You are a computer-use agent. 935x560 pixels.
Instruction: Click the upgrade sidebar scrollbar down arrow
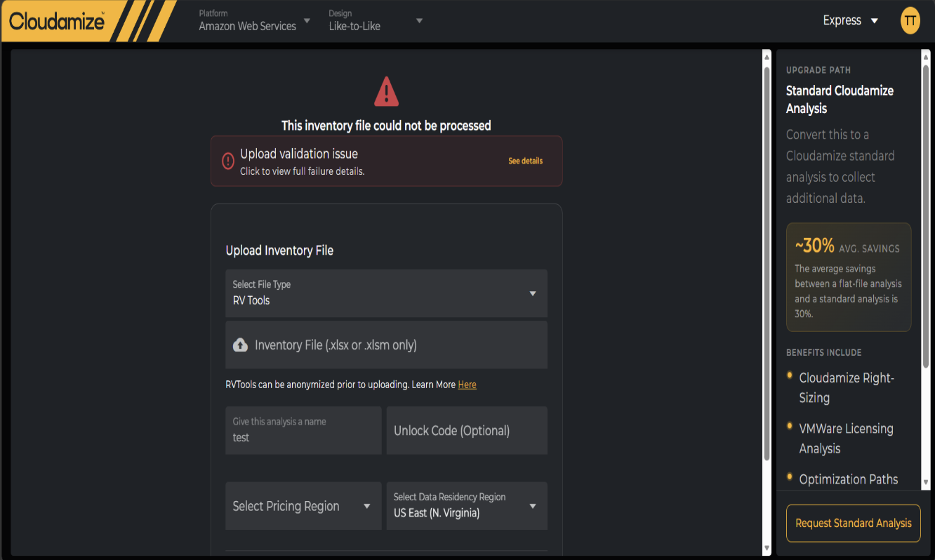925,483
